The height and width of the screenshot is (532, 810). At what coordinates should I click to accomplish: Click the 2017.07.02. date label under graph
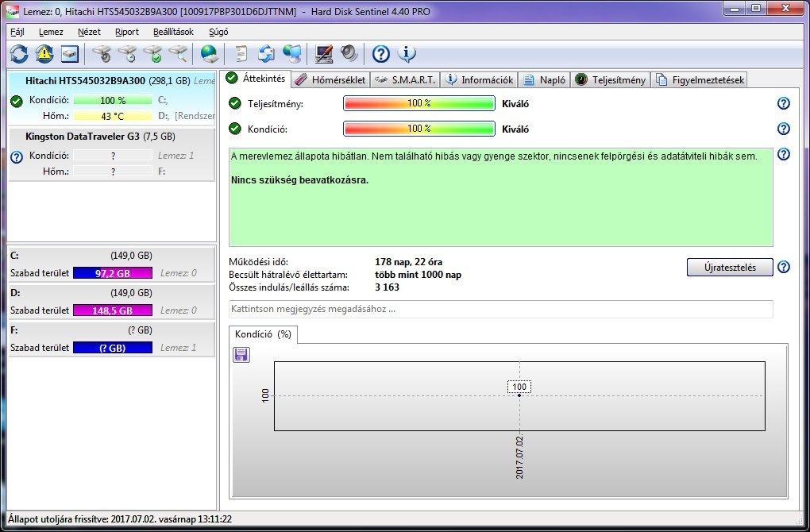point(519,457)
